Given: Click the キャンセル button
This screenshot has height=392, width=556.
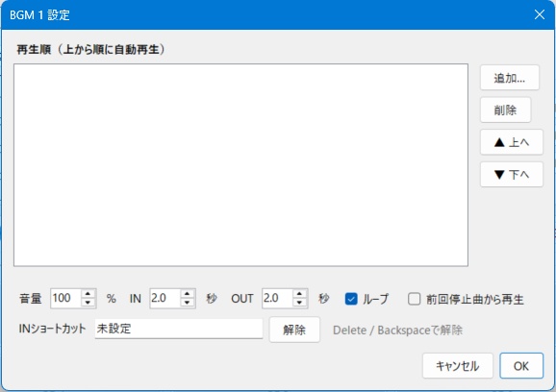Looking at the screenshot, I should coord(458,365).
